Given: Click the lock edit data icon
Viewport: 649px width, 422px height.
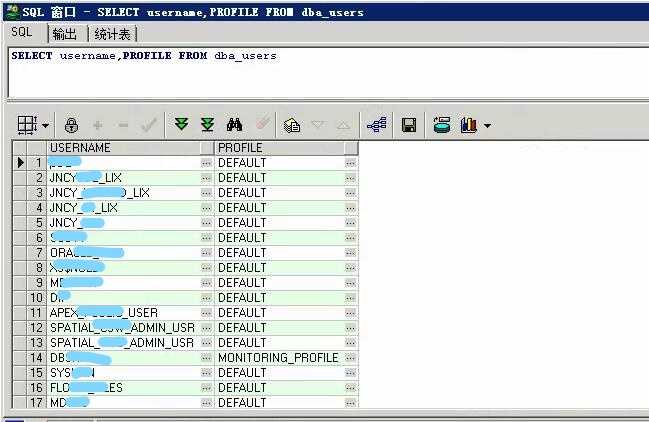Looking at the screenshot, I should [x=71, y=125].
